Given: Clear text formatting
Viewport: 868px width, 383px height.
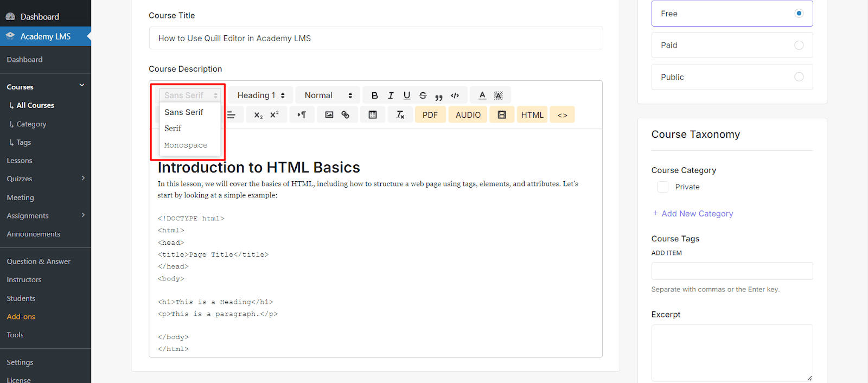Looking at the screenshot, I should pos(400,115).
